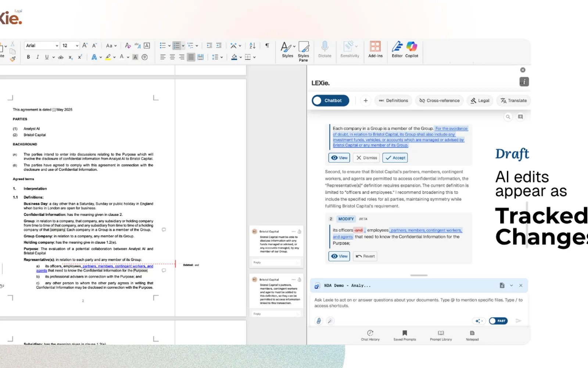Expand the underline style dropdown arrow
Screen dimensions: 588x368
[53, 57]
